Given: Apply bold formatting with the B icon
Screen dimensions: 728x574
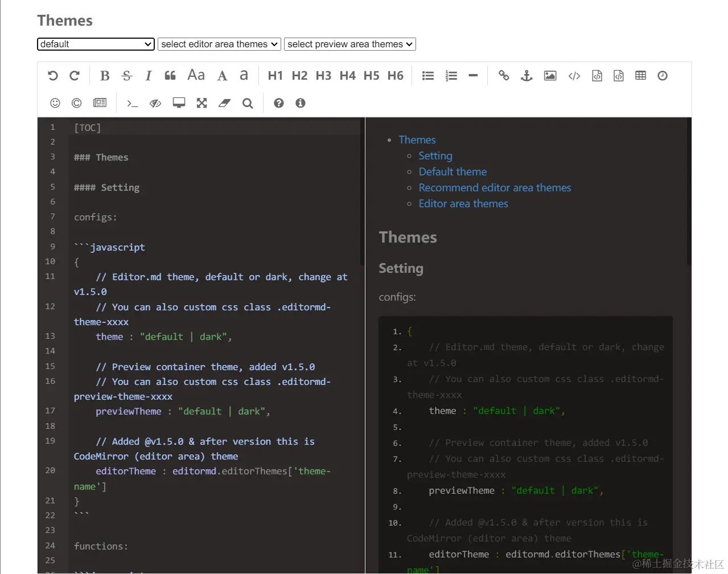Looking at the screenshot, I should [x=105, y=76].
